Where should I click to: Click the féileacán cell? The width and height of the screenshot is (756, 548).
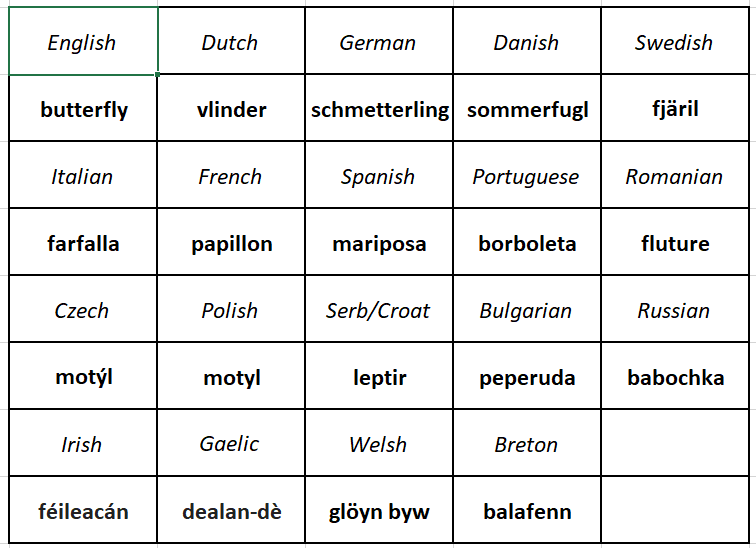click(83, 511)
